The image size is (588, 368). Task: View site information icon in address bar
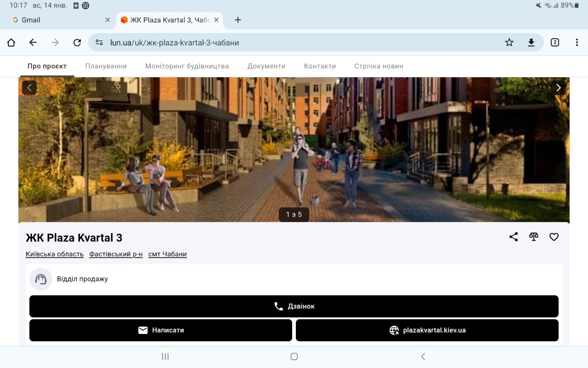(x=99, y=42)
